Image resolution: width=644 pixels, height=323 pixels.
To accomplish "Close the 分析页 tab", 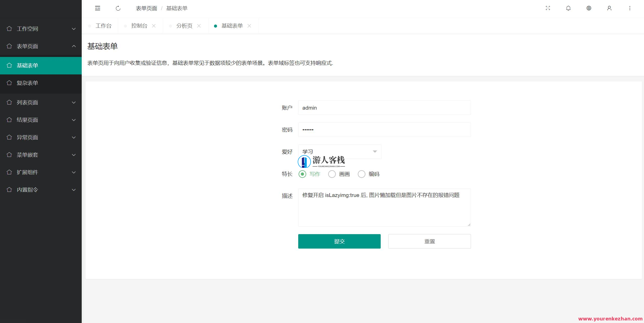I will coord(199,26).
